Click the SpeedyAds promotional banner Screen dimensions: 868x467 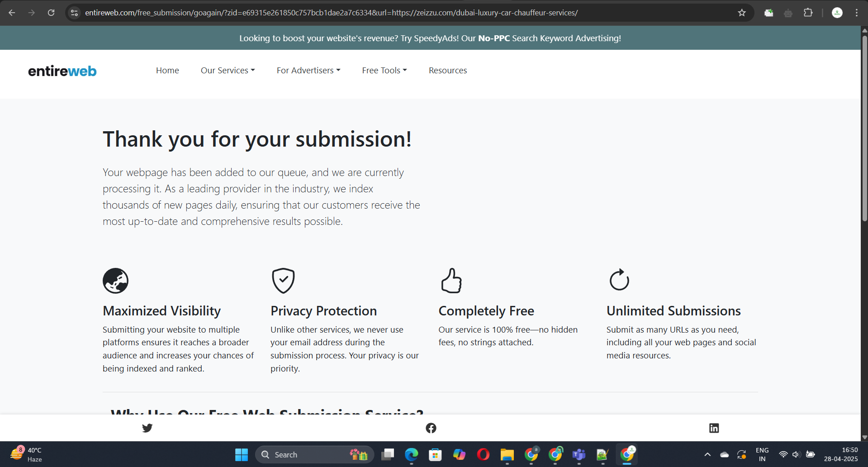pyautogui.click(x=430, y=38)
